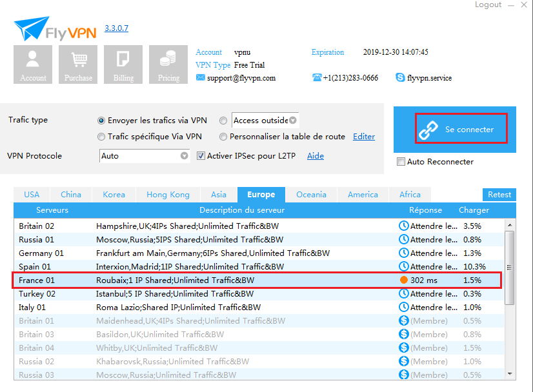The height and width of the screenshot is (392, 533).
Task: Select the Britain 02 server name
Action: tap(36, 226)
